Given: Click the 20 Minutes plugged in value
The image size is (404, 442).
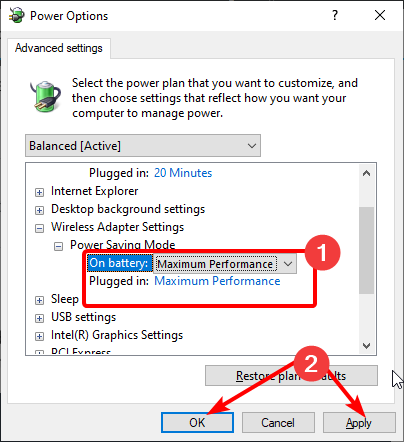Looking at the screenshot, I should click(183, 173).
